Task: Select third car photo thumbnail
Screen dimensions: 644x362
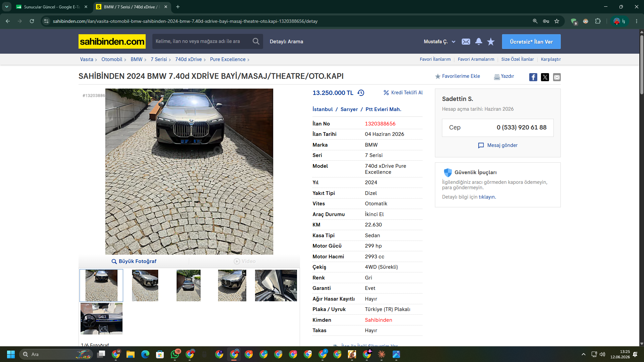Action: tap(188, 286)
